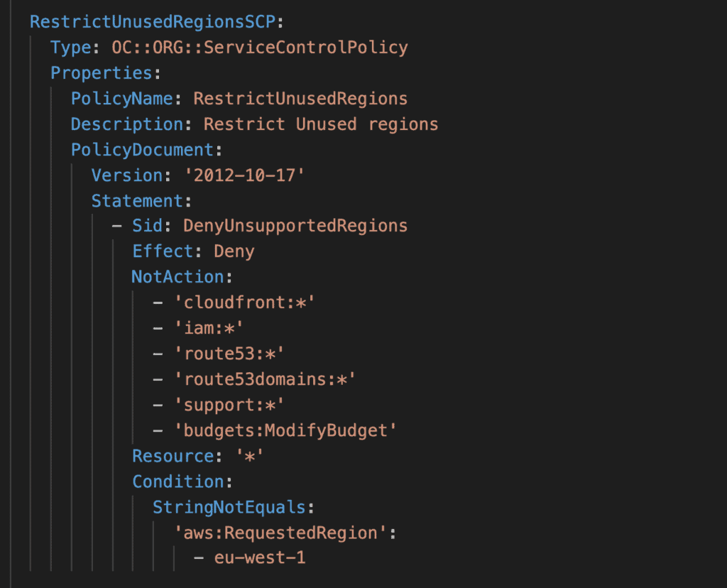The image size is (727, 588).
Task: Click the RestrictUnusedRegions policy name value
Action: [300, 99]
